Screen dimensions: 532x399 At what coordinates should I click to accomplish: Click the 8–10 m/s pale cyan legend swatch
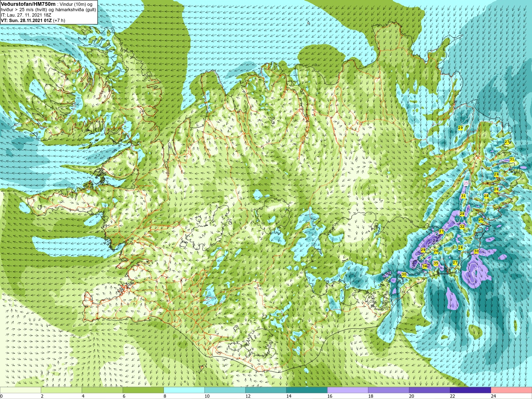(184, 390)
